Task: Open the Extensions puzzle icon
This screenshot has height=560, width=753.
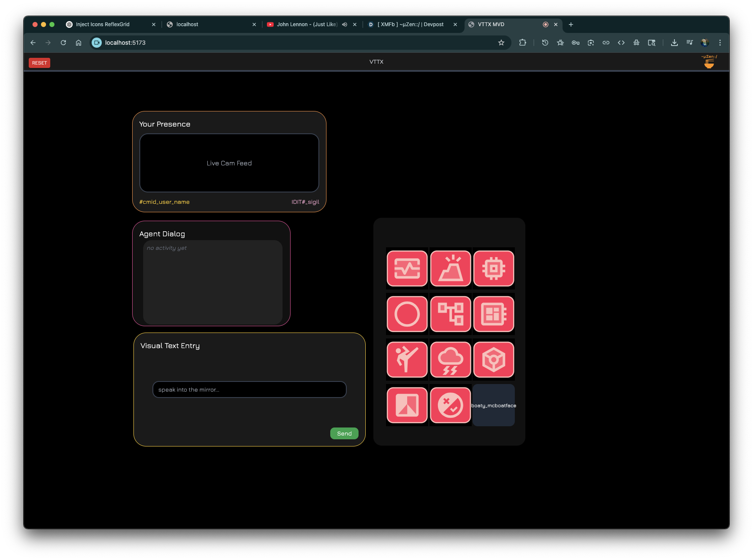Action: click(x=523, y=43)
